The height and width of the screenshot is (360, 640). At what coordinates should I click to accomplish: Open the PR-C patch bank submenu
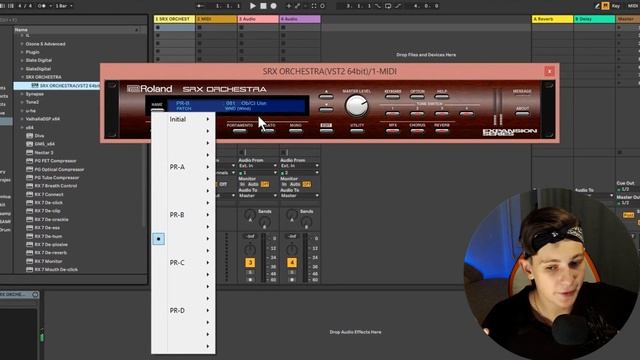pos(183,262)
